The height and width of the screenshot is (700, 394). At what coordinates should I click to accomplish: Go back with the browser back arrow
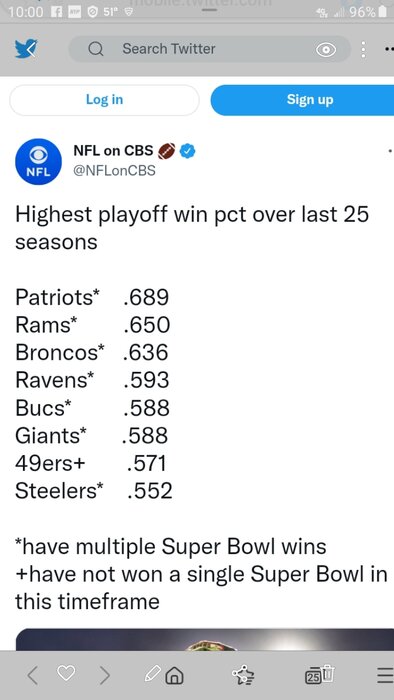(x=32, y=675)
